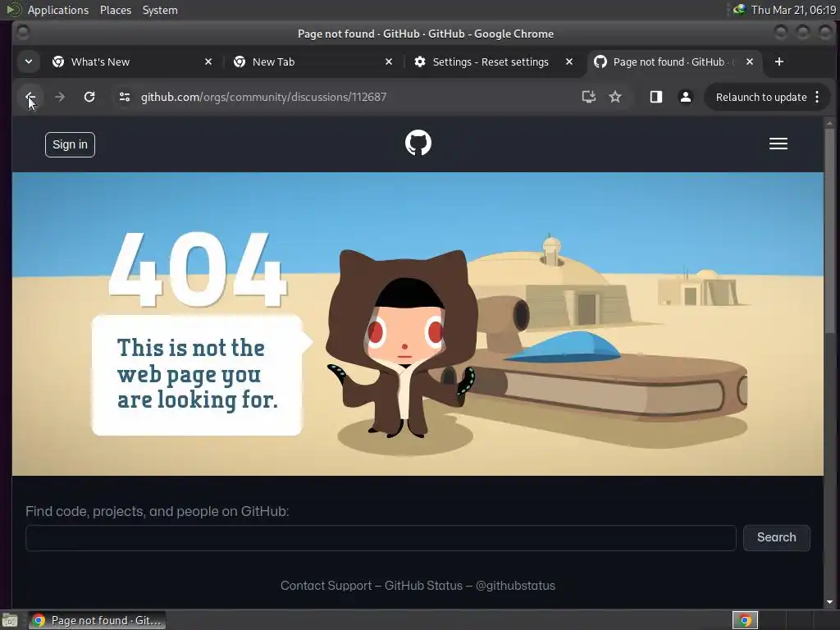840x630 pixels.
Task: Open the @githubstatus link
Action: pyautogui.click(x=515, y=586)
